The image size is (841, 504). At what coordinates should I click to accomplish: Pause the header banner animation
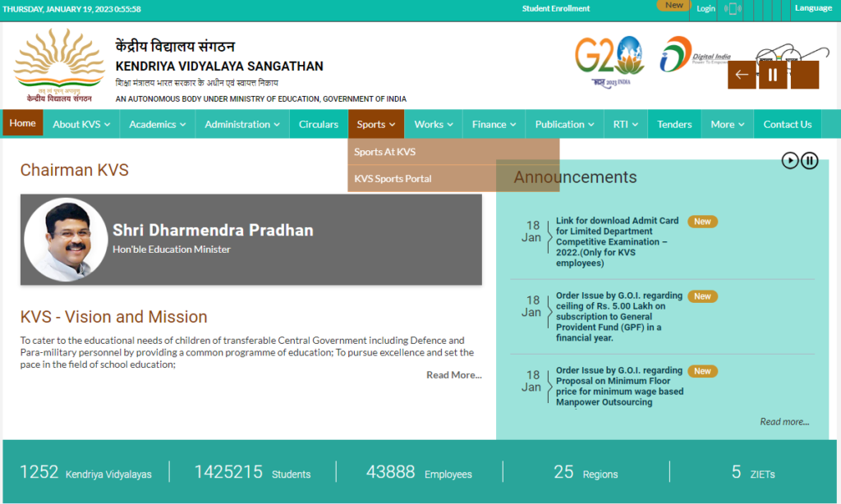tap(772, 74)
